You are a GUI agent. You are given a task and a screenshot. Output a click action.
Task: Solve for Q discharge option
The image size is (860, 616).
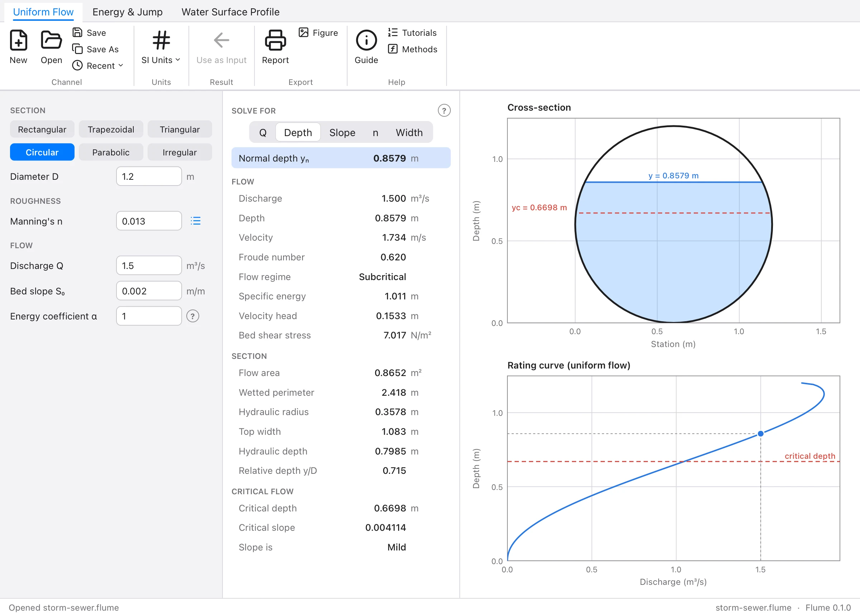(263, 132)
